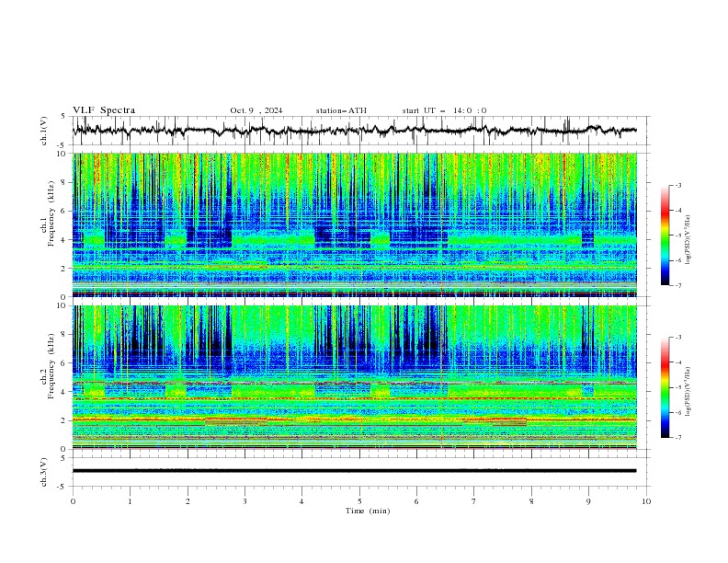Click the "-7" tick on the ch.2 colorbar
Image resolution: width=728 pixels, height=563 pixels.
click(677, 438)
